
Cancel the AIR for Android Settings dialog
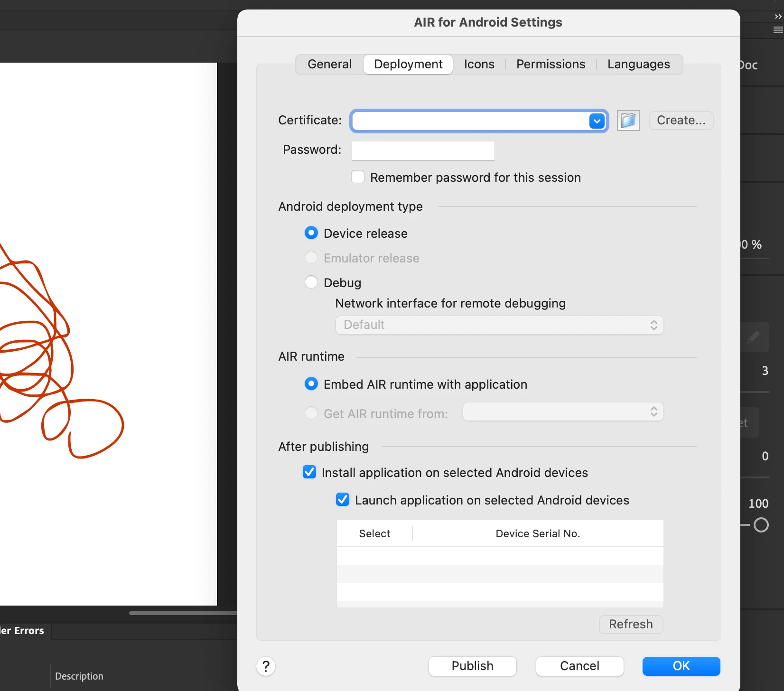[x=579, y=666]
